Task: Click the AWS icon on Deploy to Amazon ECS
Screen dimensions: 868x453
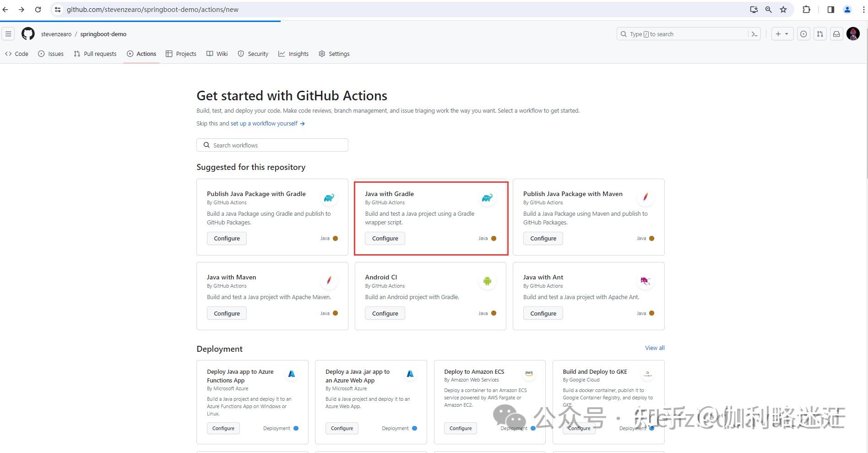Action: pyautogui.click(x=529, y=373)
